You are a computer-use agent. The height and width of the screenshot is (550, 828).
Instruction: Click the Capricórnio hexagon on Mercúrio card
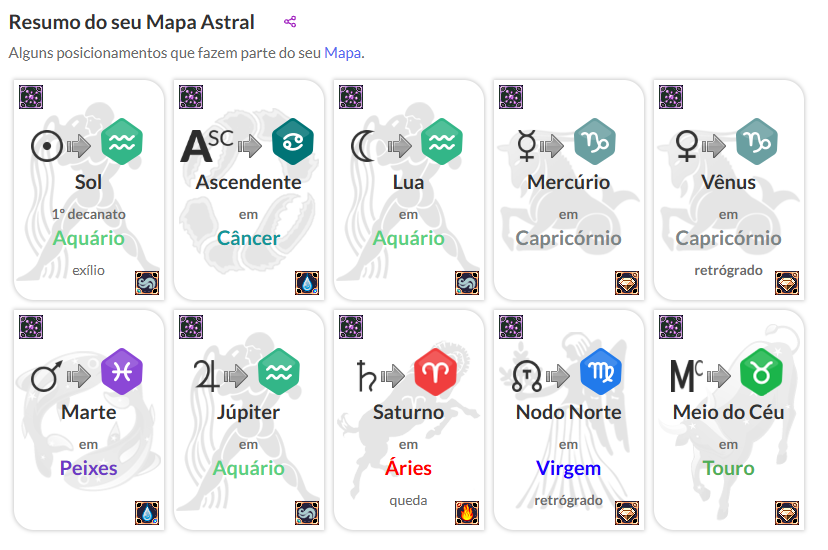tap(595, 142)
